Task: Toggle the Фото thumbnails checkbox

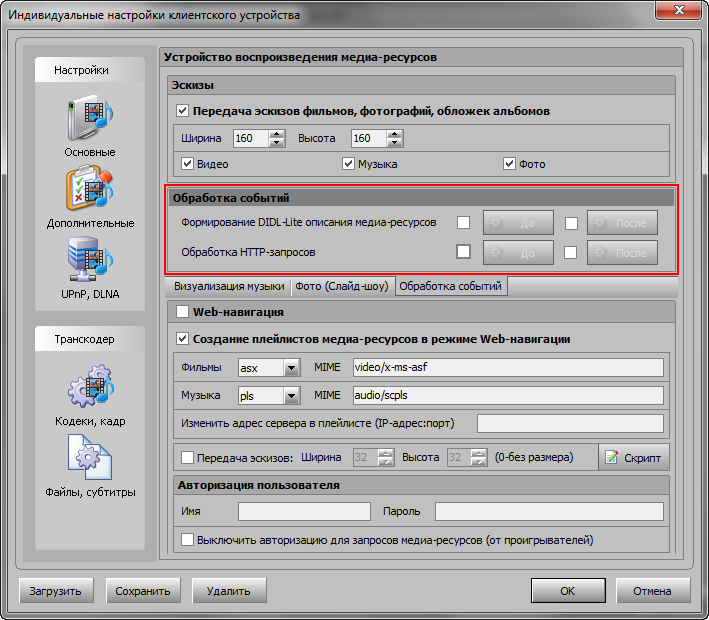Action: [510, 164]
